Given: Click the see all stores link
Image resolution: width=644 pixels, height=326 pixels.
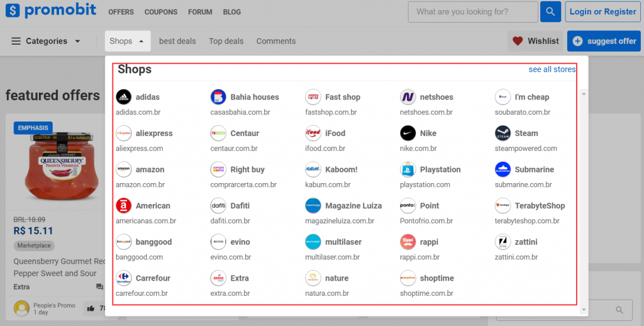Looking at the screenshot, I should pyautogui.click(x=552, y=69).
